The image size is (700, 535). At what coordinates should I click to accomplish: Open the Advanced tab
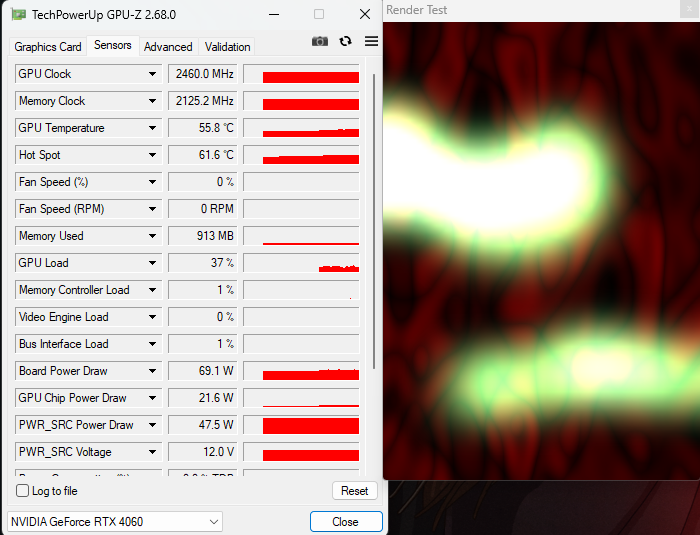click(168, 47)
